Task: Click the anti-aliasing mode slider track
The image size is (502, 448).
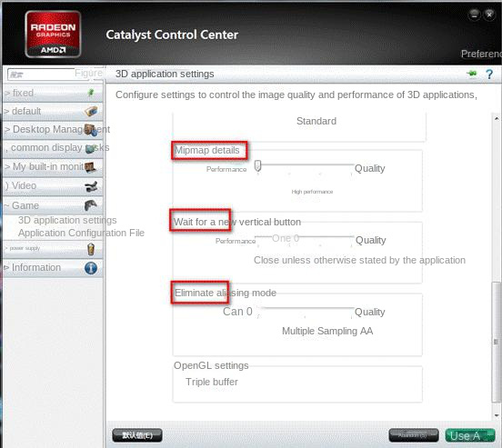Action: 306,308
